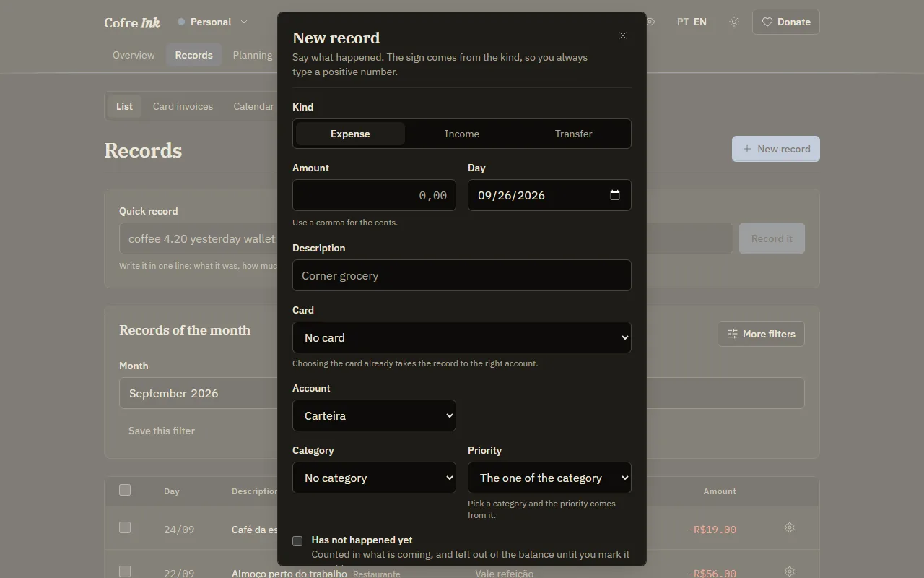924x578 pixels.
Task: Switch language to EN
Action: point(700,22)
